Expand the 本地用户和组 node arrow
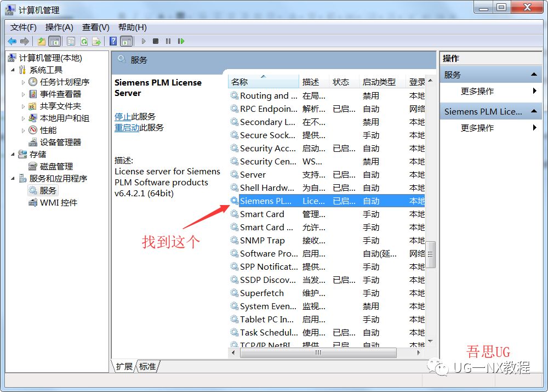The image size is (548, 392). point(23,118)
